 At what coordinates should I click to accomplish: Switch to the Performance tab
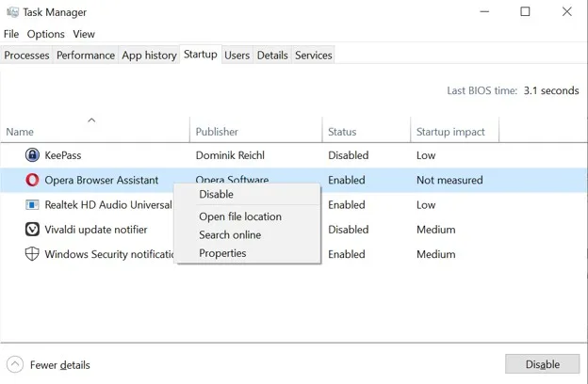click(x=86, y=56)
